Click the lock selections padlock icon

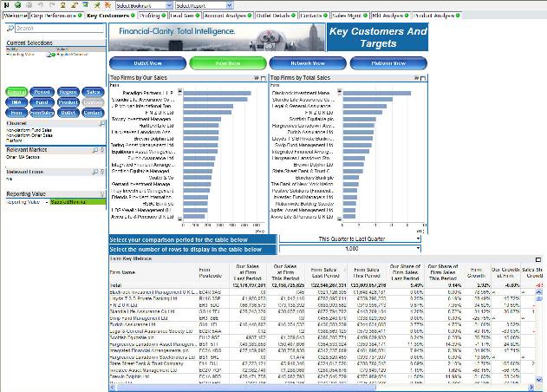63,5
